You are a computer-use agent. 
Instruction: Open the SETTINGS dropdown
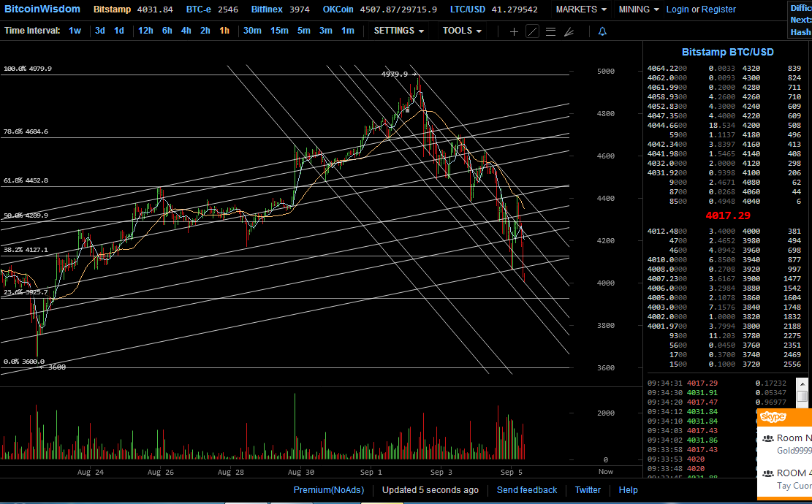coord(399,31)
